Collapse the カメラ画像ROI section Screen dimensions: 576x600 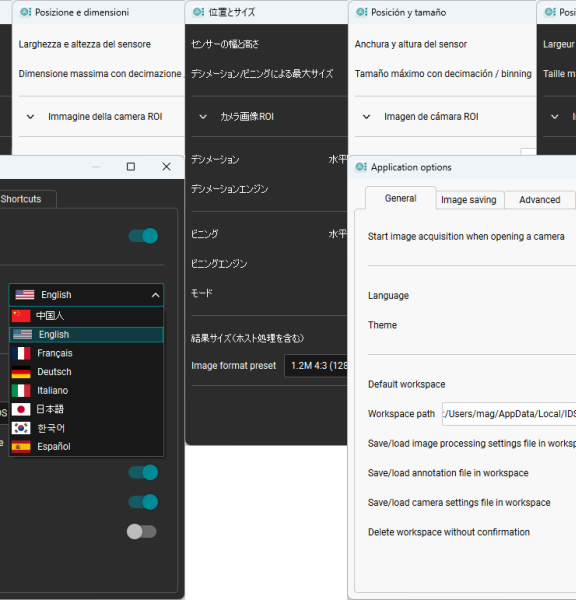click(x=203, y=117)
